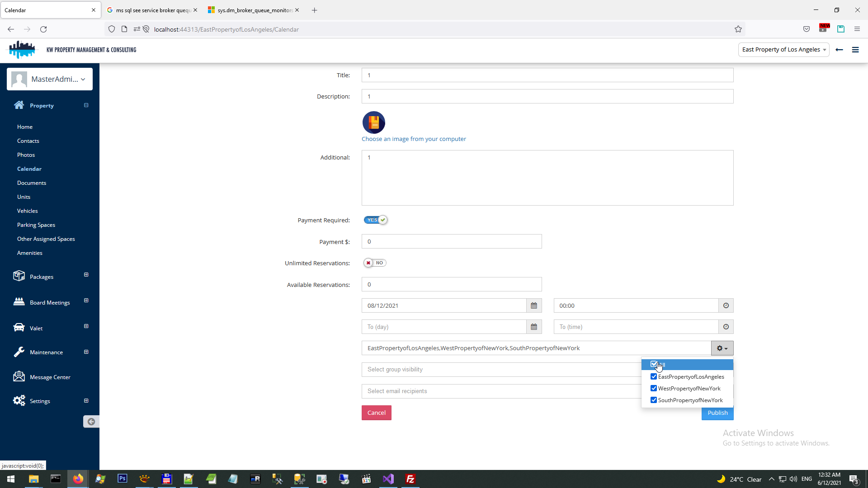Click the To (time) clock icon
Screen dimensions: 868x488
726,327
